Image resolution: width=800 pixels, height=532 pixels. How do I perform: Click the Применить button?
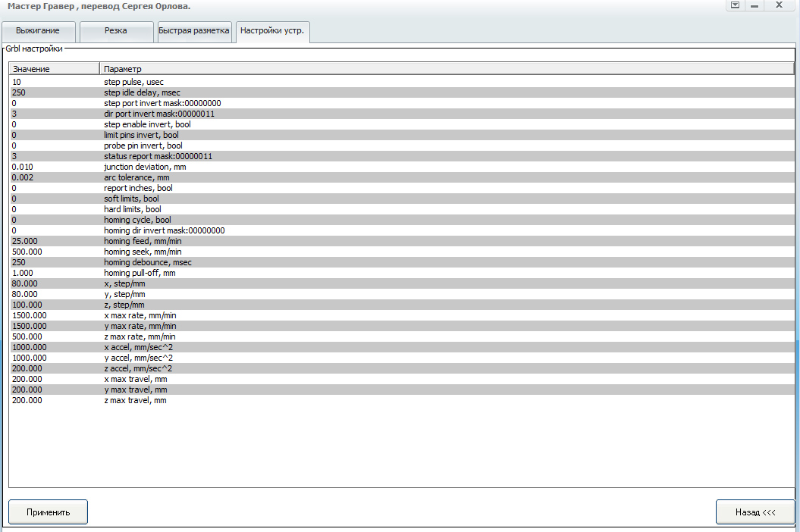point(48,512)
